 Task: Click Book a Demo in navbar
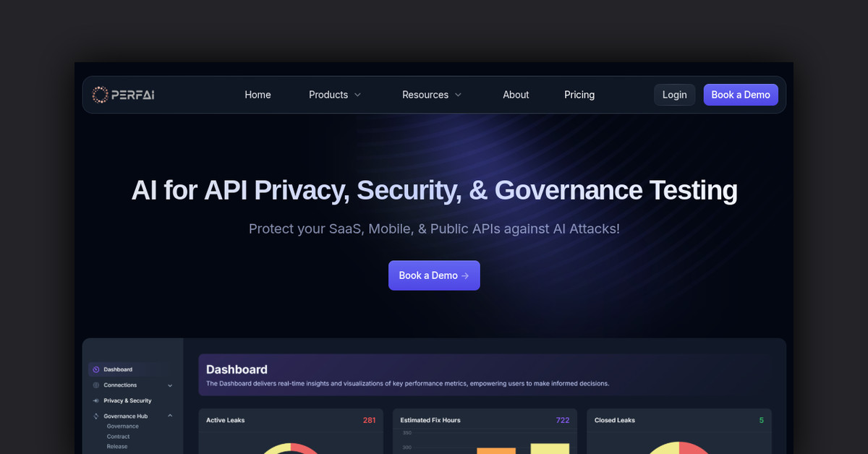(x=741, y=95)
